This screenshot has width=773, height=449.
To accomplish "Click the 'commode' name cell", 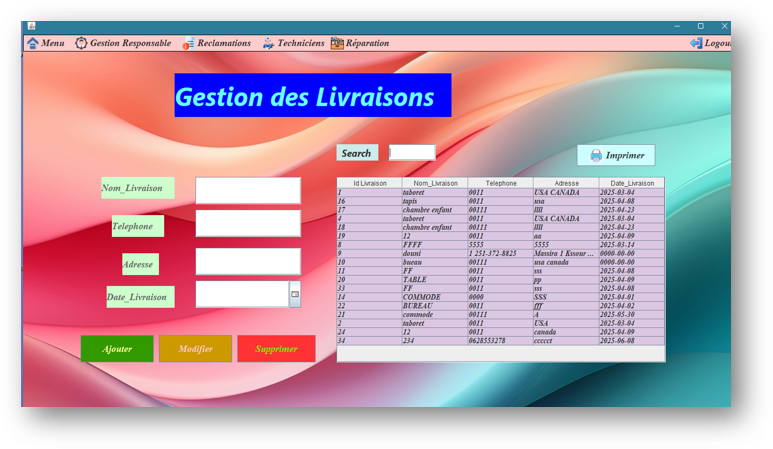I will pos(435,314).
